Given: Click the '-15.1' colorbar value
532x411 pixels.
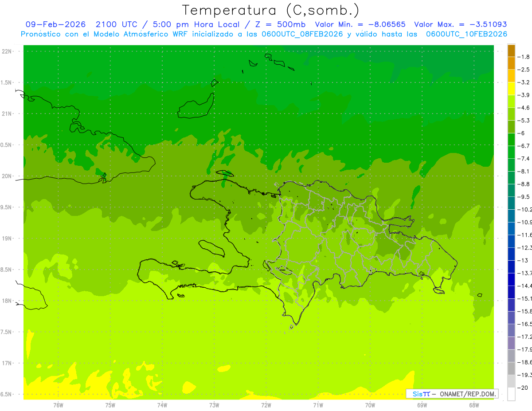Looking at the screenshot, I should (525, 298).
